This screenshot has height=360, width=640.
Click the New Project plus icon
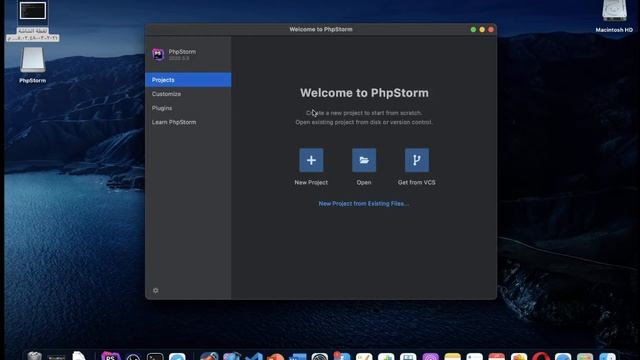pos(311,160)
